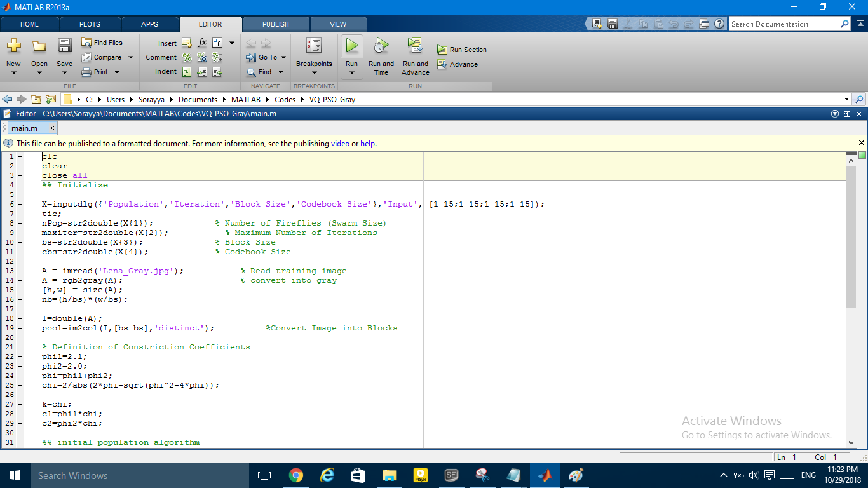Click the up one folder level icon
868x488 pixels.
tap(36, 99)
